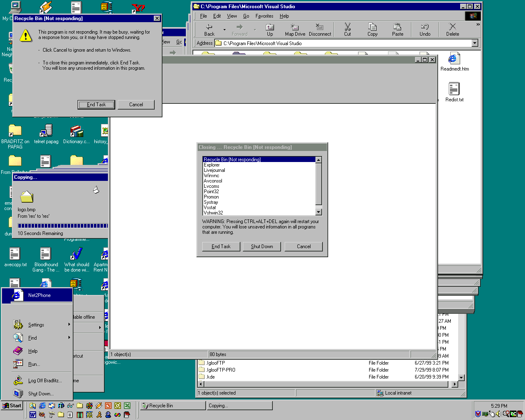Click the AIM running man icon

[x=99, y=415]
